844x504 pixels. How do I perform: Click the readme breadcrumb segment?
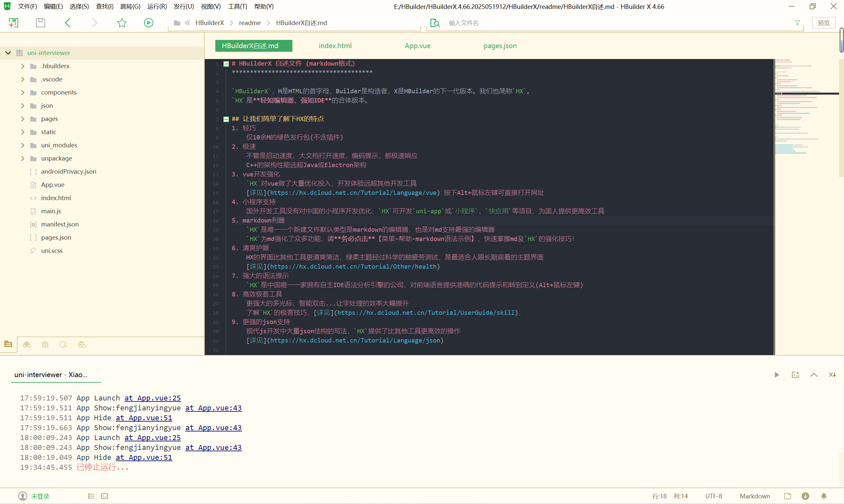click(x=250, y=23)
